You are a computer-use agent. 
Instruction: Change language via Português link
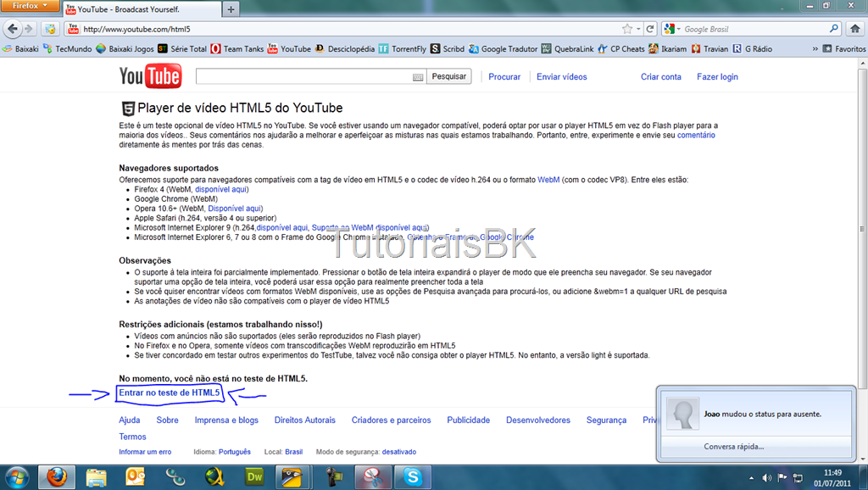click(234, 452)
